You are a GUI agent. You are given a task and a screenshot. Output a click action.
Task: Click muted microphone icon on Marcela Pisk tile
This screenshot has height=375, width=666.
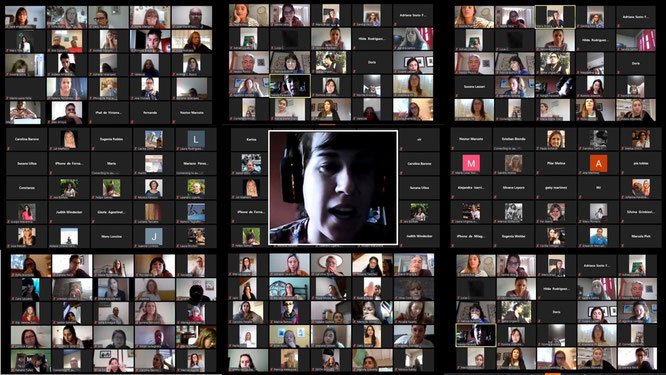623,245
